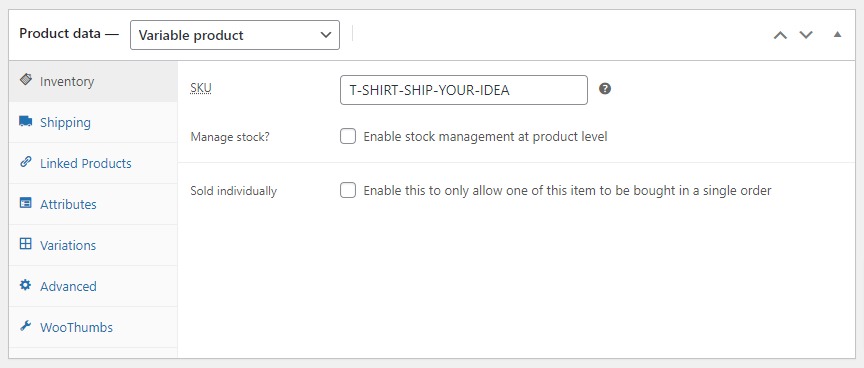Enable stock management at product level
The width and height of the screenshot is (864, 368).
coord(348,136)
